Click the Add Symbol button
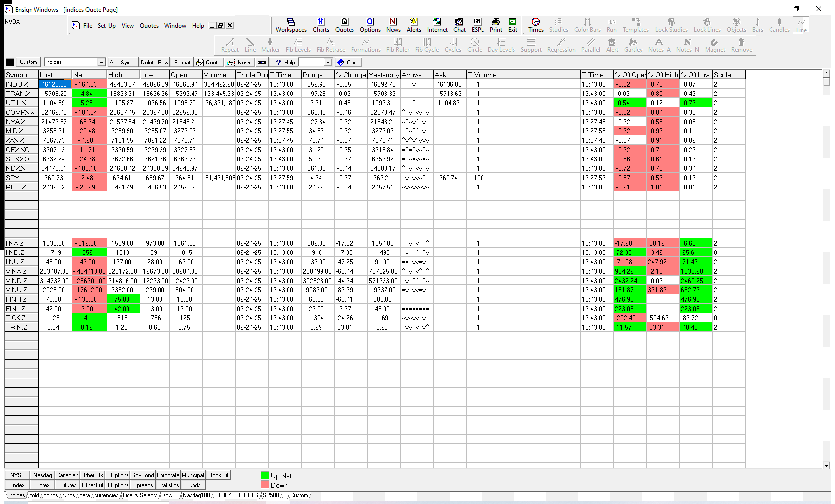 [123, 63]
